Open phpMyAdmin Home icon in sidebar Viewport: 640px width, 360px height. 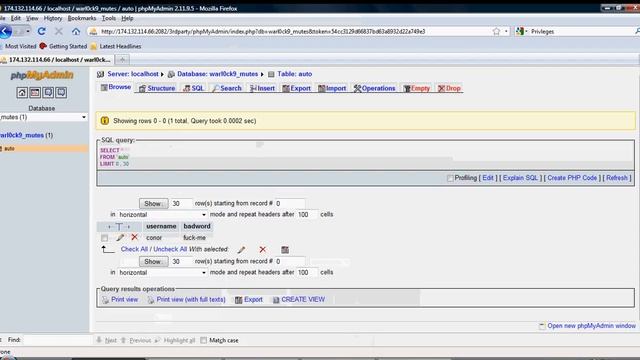[22, 93]
